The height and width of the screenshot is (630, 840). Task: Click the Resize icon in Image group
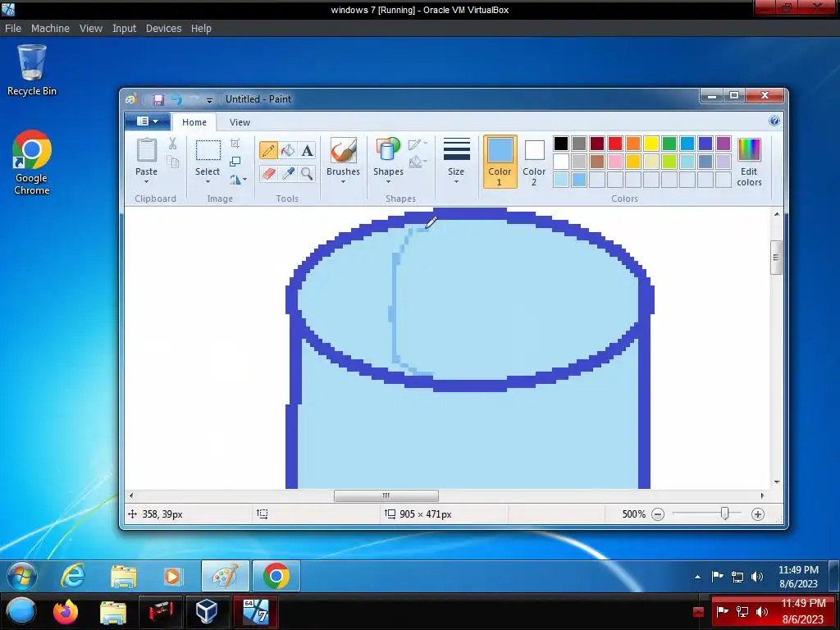coord(235,162)
